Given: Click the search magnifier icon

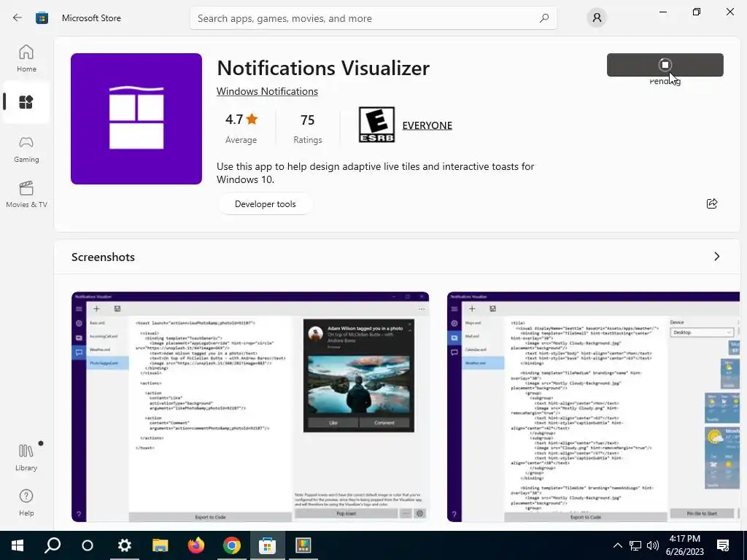Looking at the screenshot, I should [543, 18].
